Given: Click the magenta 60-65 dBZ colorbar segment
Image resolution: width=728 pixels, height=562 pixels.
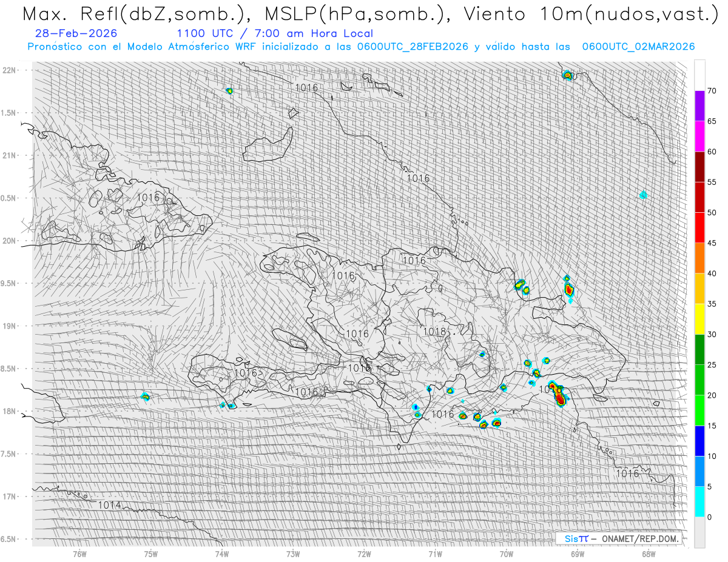Looking at the screenshot, I should [x=699, y=136].
